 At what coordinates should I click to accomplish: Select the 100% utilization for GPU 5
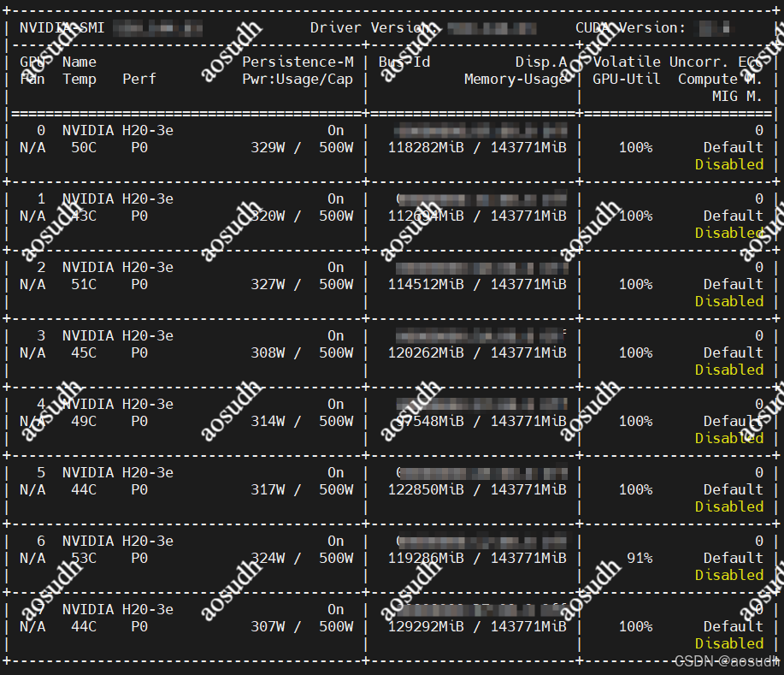point(635,490)
